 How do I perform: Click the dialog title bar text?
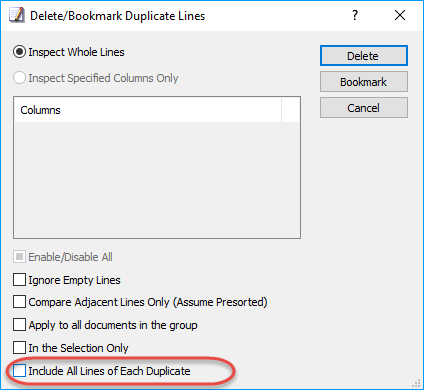(117, 16)
